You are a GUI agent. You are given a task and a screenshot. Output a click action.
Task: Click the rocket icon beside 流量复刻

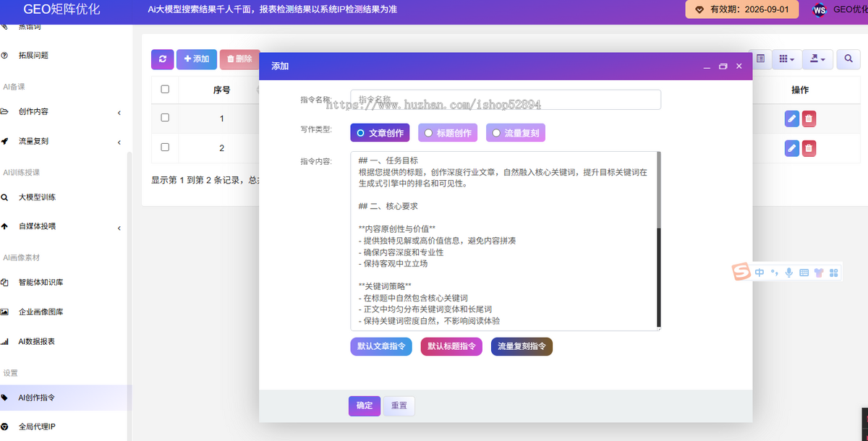[x=4, y=141]
